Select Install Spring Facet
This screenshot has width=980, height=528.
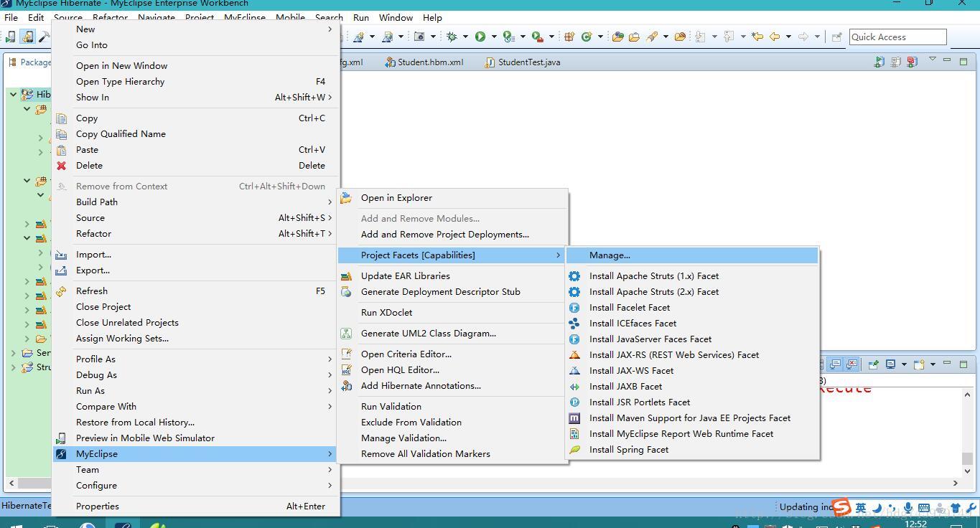[691, 450]
